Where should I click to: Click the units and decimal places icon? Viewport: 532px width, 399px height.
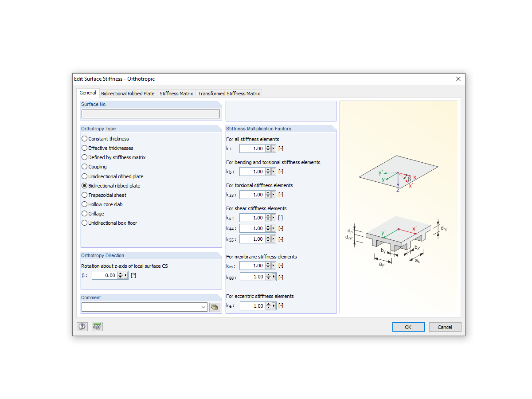click(x=97, y=327)
